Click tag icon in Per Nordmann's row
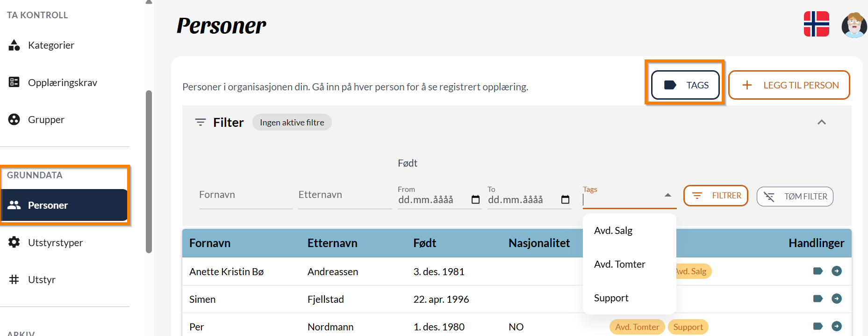The height and width of the screenshot is (336, 868). tap(818, 326)
